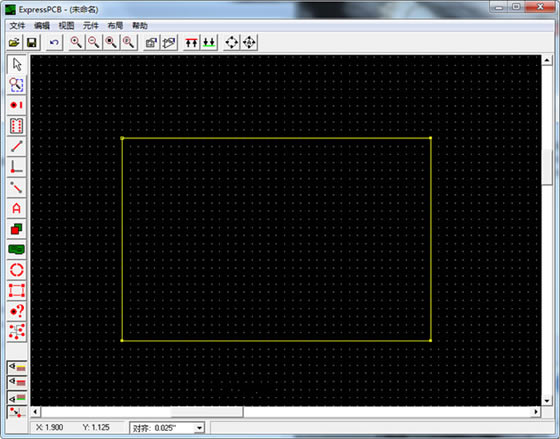Click the vertical scrollbar down arrow

pyautogui.click(x=547, y=401)
